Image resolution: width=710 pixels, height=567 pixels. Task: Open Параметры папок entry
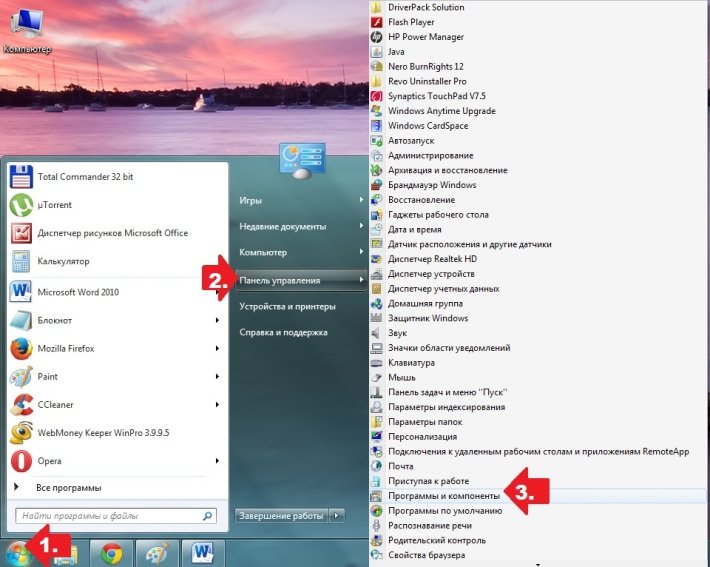tap(425, 422)
